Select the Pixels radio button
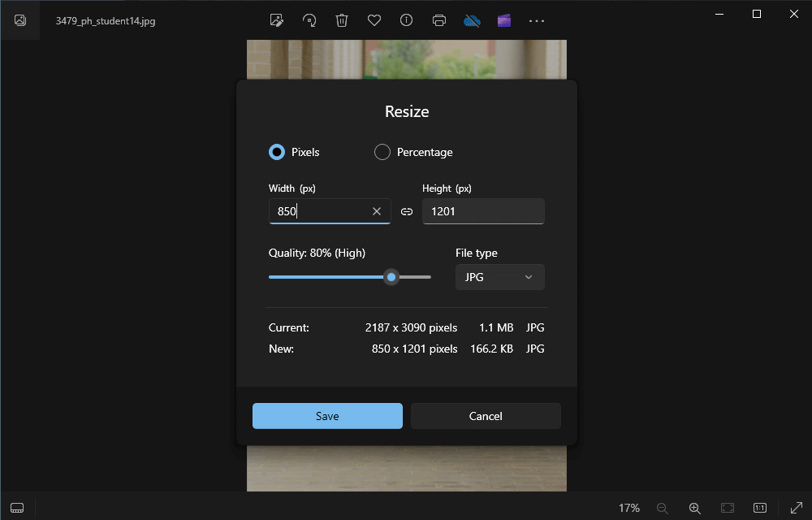The image size is (812, 520). 277,152
